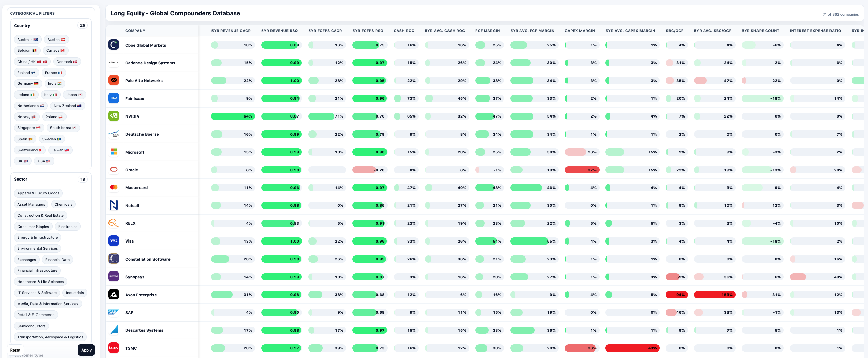
Task: Click the Cadence Design Systems logo
Action: click(x=114, y=63)
